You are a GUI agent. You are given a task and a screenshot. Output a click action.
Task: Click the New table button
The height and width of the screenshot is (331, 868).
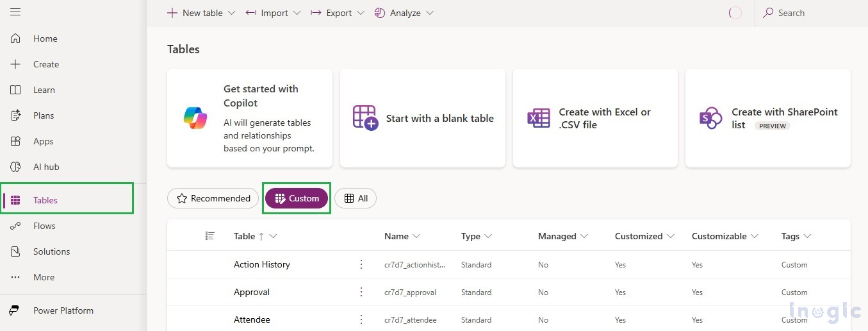click(195, 13)
